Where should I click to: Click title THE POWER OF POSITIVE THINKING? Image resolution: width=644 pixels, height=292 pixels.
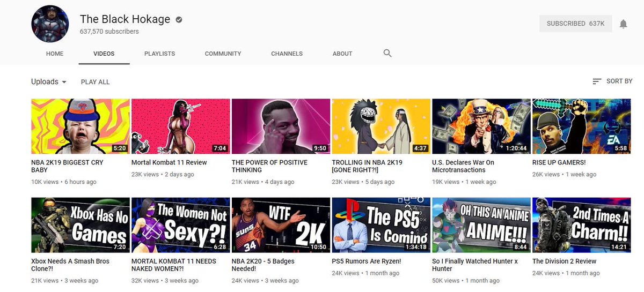(270, 166)
